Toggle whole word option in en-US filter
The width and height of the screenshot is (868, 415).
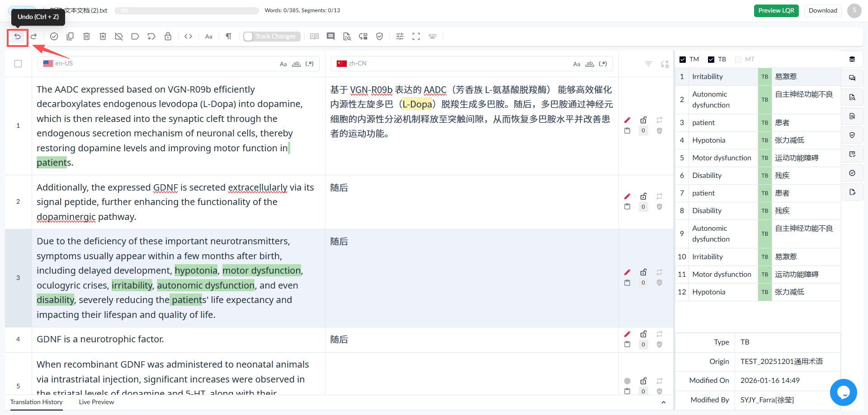pyautogui.click(x=296, y=64)
